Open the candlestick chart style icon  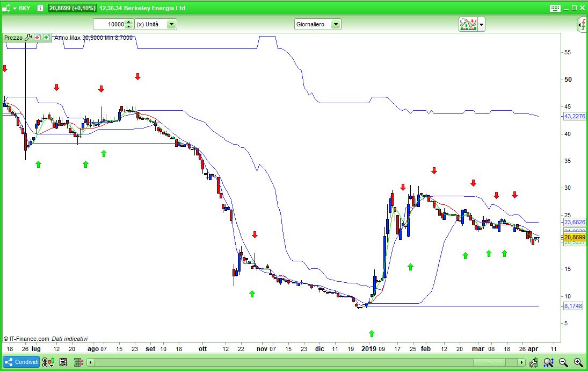point(6,8)
